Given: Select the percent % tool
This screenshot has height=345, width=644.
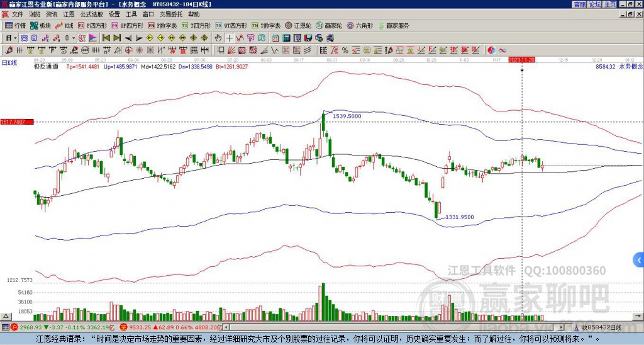Looking at the screenshot, I should tap(345, 50).
